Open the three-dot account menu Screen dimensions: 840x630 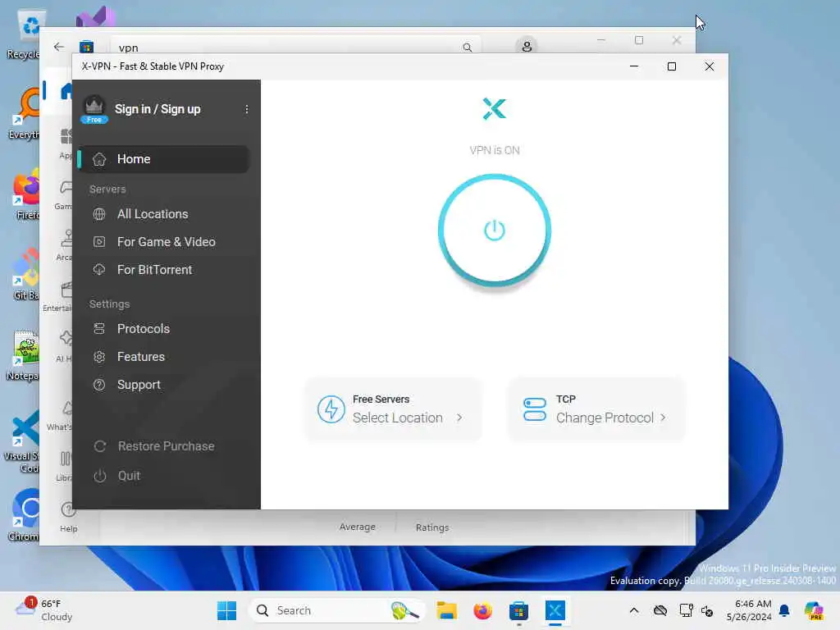pyautogui.click(x=246, y=109)
